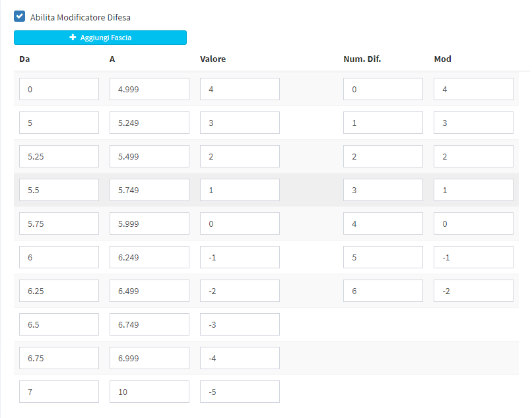Click the Da field containing 5.25
This screenshot has height=418, width=532.
59,156
